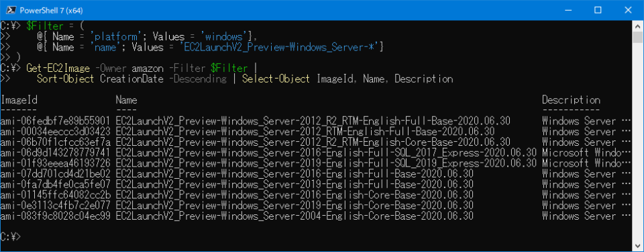Click the vertical scrollbar thumb
Screen dimensions: 644x252
pyautogui.click(x=637, y=37)
